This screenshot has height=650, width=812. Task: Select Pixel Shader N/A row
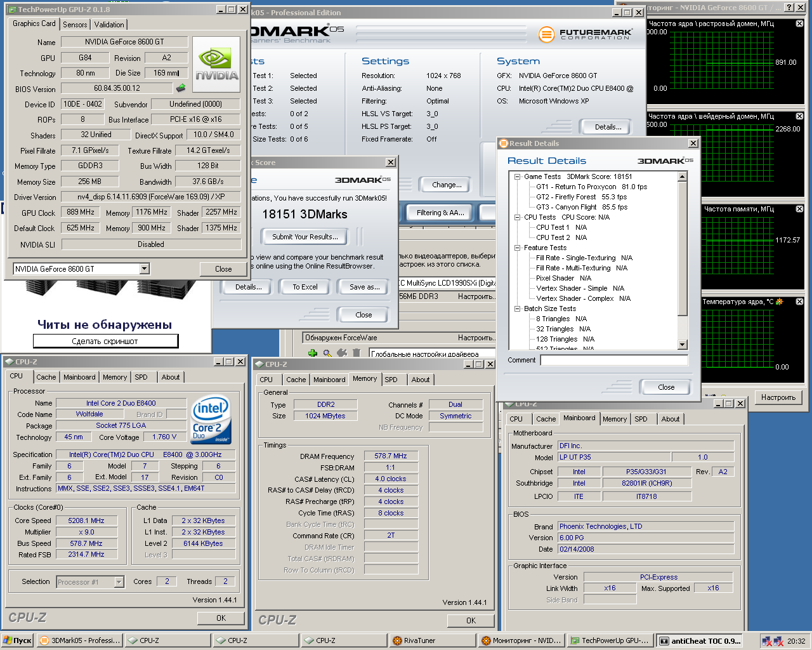point(563,278)
